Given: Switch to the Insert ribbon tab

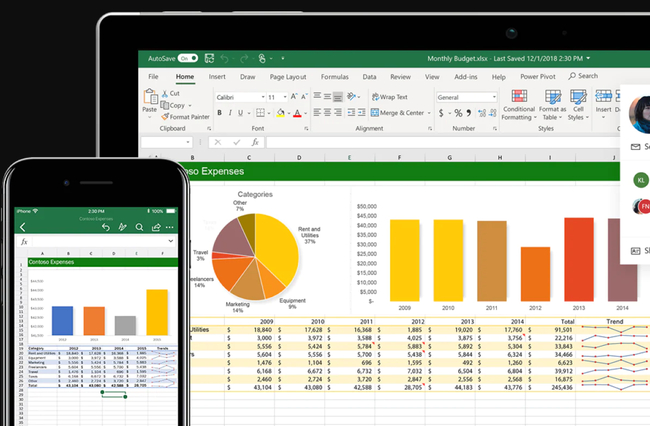Looking at the screenshot, I should 217,77.
